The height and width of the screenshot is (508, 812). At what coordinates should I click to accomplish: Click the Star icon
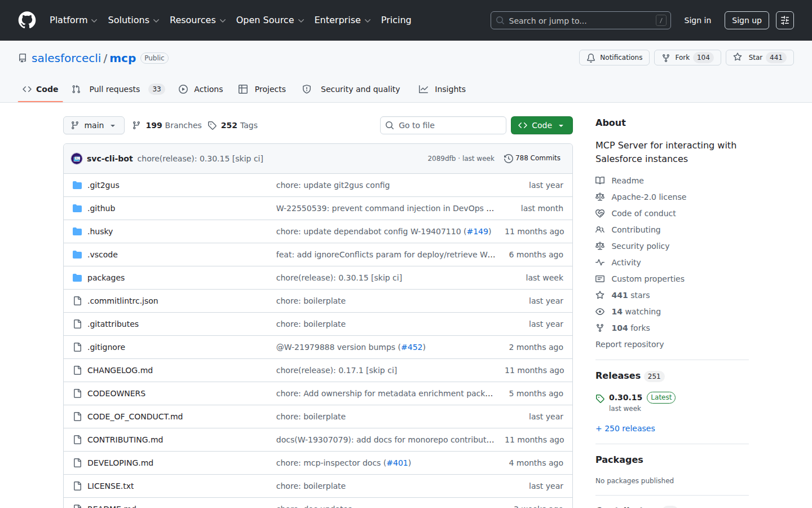tap(738, 58)
